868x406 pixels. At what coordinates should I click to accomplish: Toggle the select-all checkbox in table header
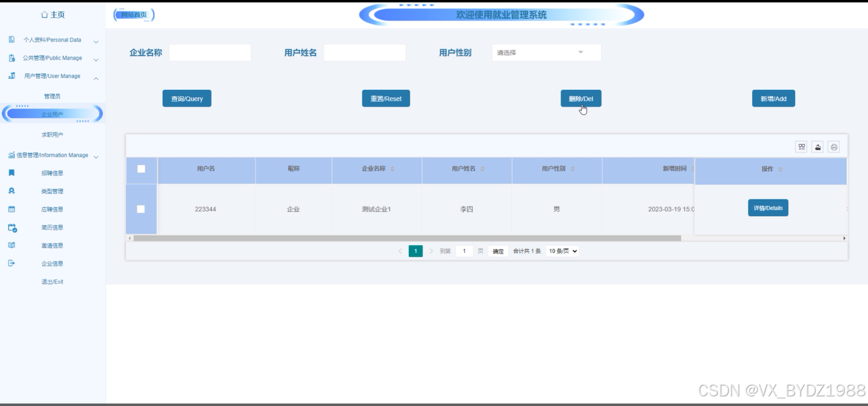point(141,169)
